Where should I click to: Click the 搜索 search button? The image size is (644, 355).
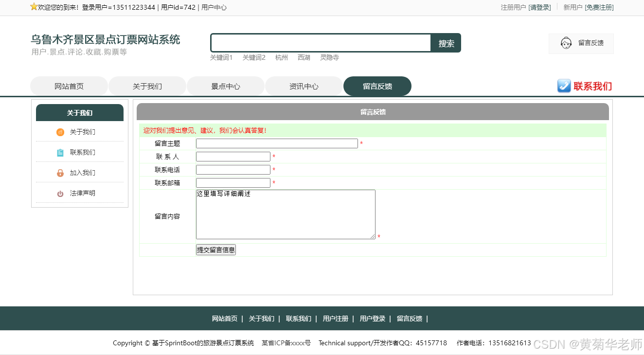446,43
